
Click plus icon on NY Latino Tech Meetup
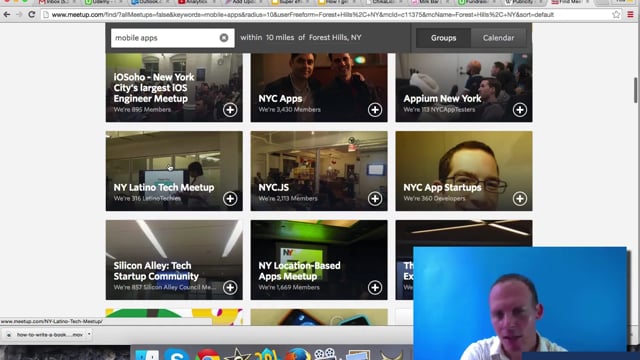click(x=230, y=198)
